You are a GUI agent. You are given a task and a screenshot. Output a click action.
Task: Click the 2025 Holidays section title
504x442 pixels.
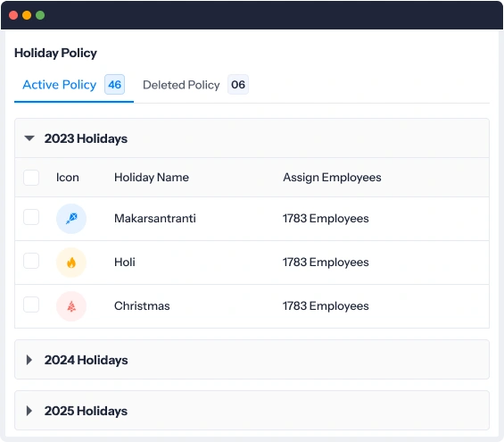tap(86, 411)
